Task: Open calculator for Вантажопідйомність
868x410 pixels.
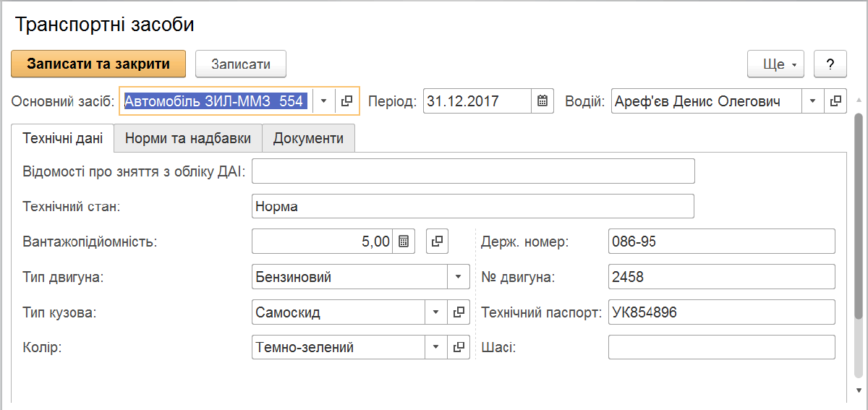Action: (x=404, y=242)
